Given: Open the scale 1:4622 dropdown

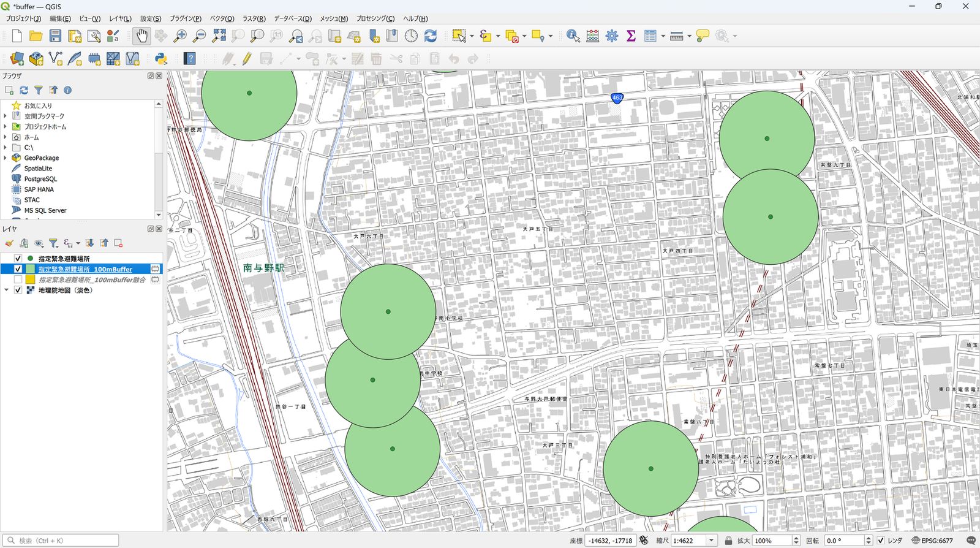Looking at the screenshot, I should point(711,541).
